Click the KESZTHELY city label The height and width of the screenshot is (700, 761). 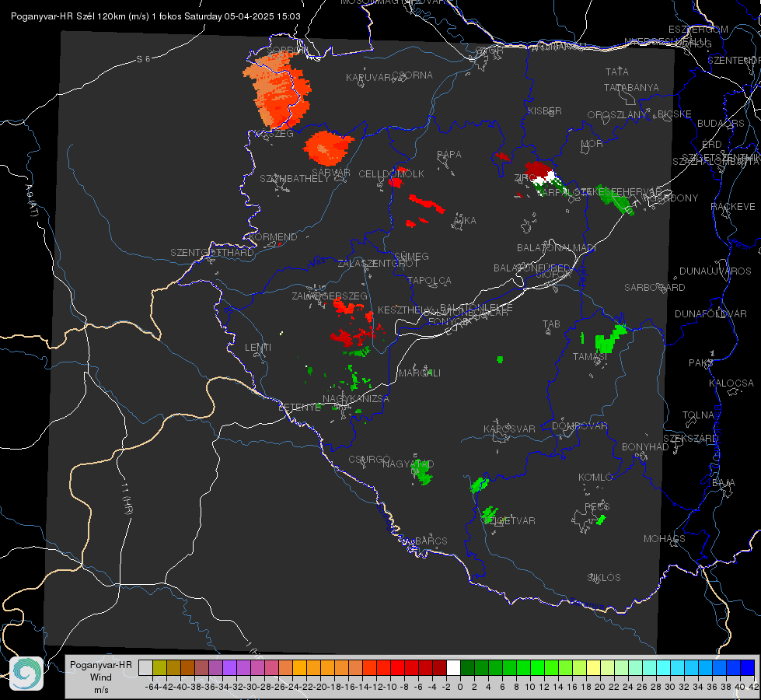(x=405, y=310)
